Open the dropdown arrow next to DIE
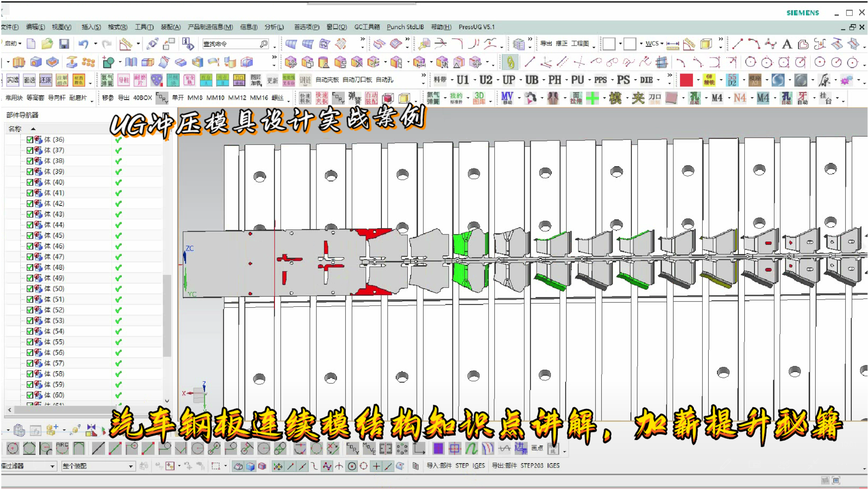Image resolution: width=868 pixels, height=489 pixels. tap(658, 80)
